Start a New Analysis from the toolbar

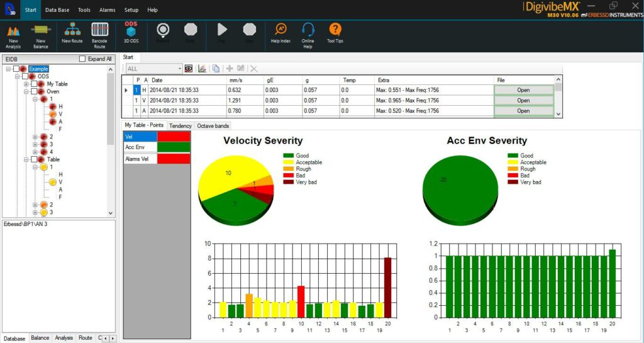13,35
